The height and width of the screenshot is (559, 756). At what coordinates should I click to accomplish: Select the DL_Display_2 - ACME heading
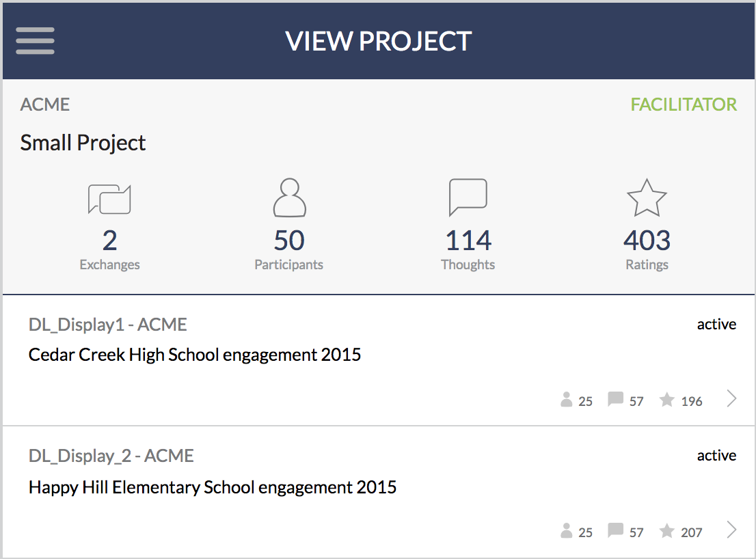coord(111,456)
